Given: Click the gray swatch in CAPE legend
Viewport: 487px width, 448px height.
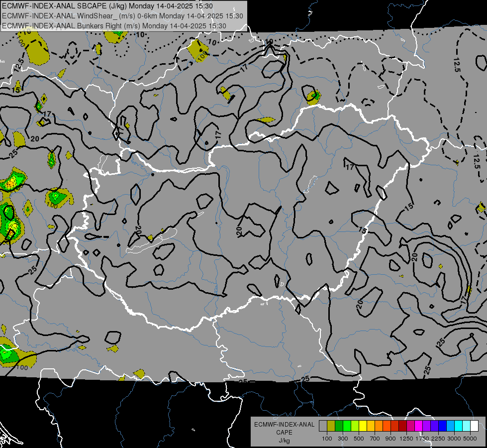Looking at the screenshot, I should [x=323, y=426].
